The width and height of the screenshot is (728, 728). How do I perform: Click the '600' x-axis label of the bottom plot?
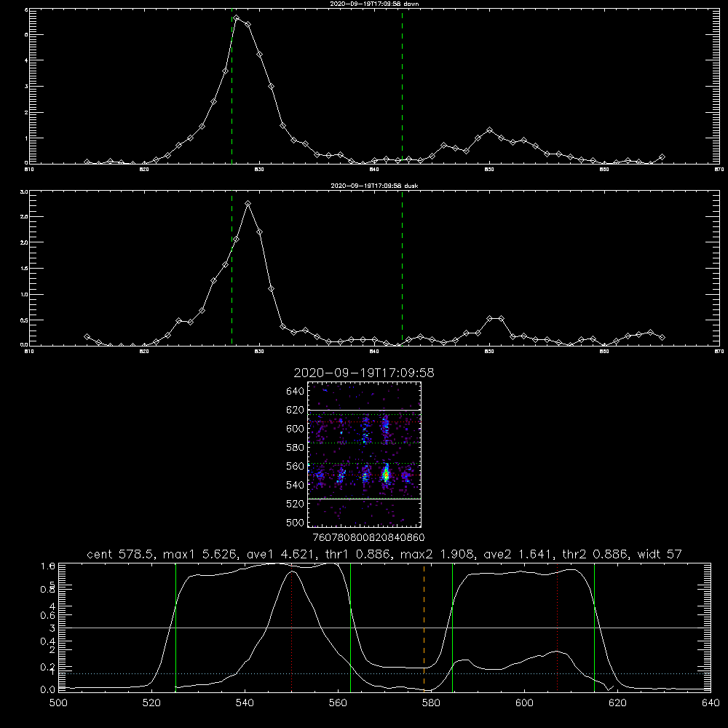[x=524, y=703]
